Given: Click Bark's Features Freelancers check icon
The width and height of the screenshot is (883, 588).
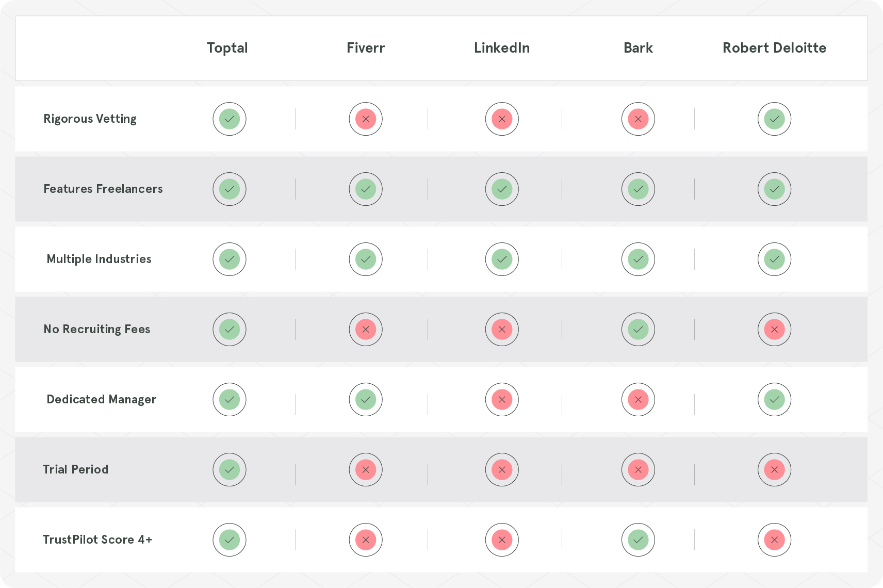Looking at the screenshot, I should [x=638, y=189].
